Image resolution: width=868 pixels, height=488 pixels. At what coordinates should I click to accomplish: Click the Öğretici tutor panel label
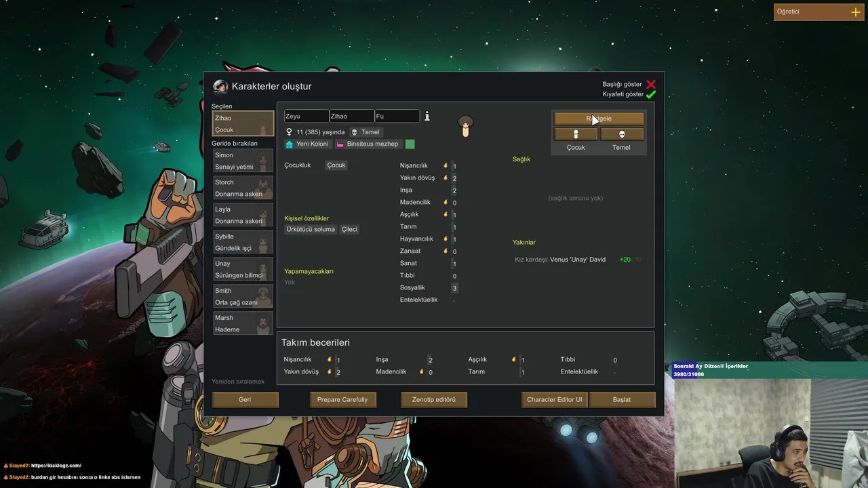pos(788,12)
